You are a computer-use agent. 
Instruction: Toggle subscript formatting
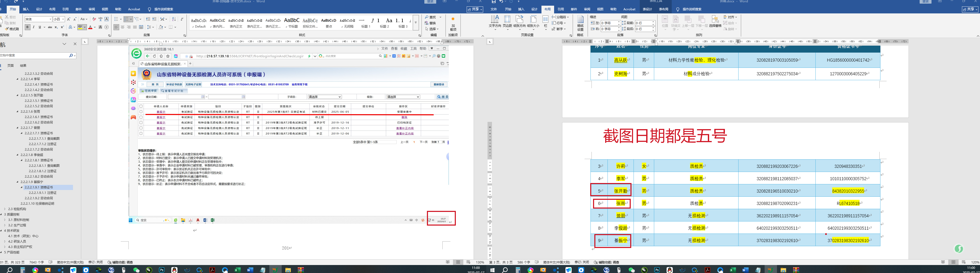56,27
